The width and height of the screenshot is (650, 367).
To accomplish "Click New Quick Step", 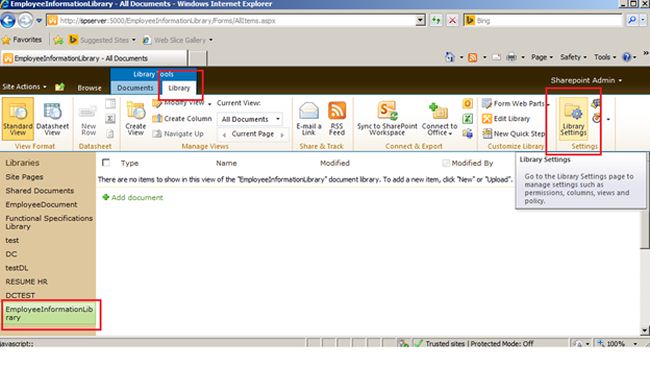I will [514, 134].
